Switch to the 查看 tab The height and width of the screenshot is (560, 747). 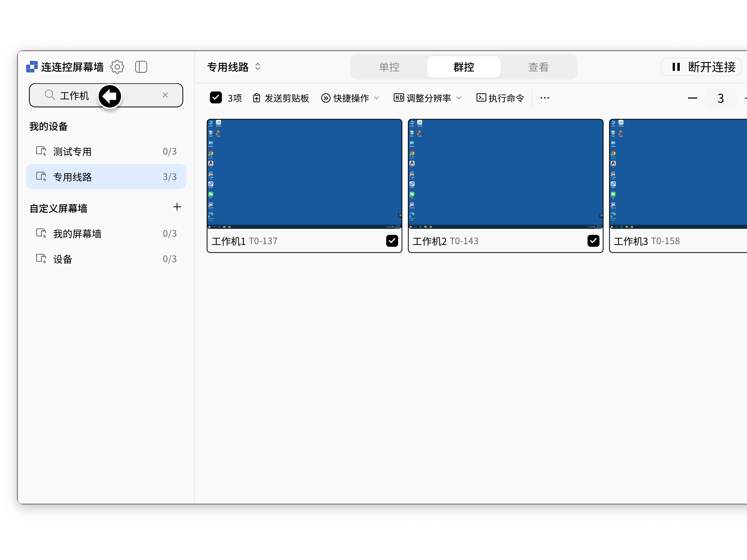click(538, 67)
